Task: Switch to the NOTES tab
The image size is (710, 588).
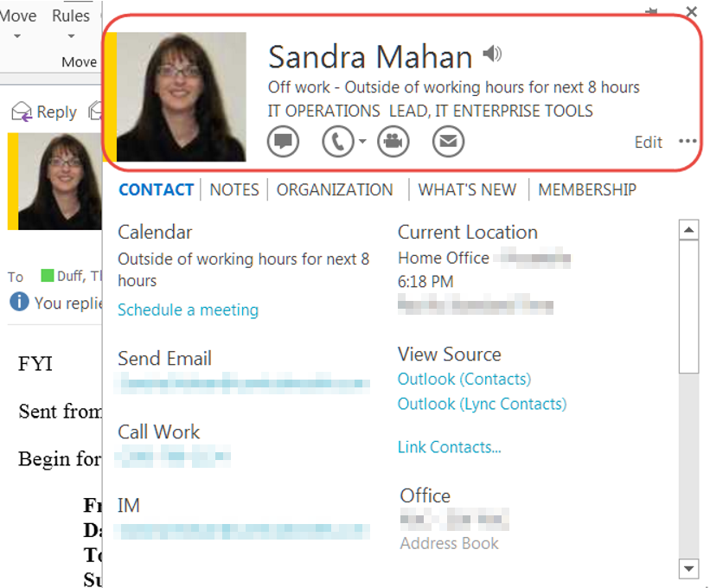Action: coord(234,189)
